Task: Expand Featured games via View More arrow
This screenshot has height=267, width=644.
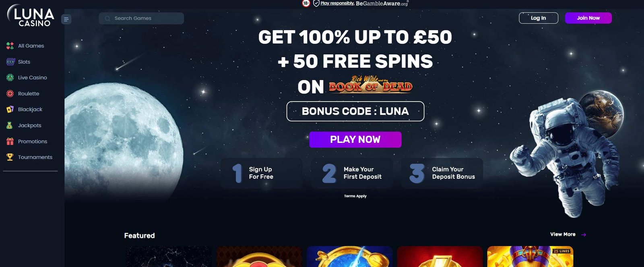Action: (584, 234)
